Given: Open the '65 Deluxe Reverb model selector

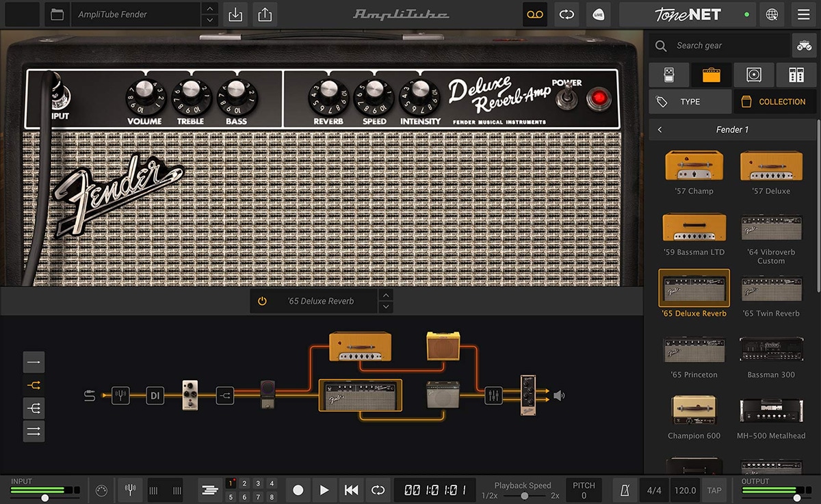Looking at the screenshot, I should [320, 301].
